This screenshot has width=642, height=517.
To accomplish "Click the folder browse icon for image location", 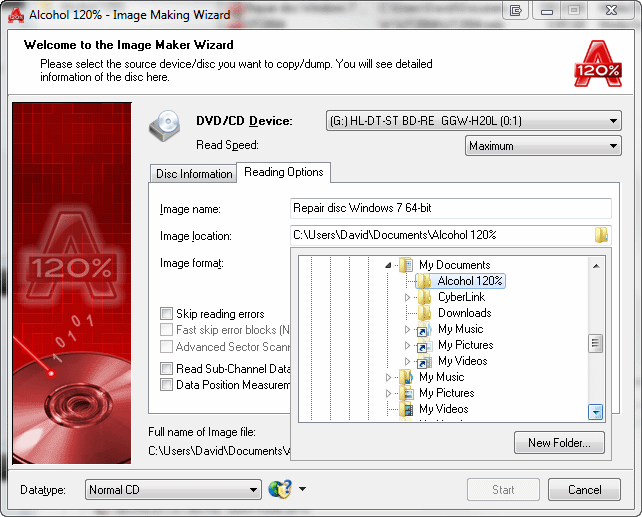I will (x=601, y=236).
